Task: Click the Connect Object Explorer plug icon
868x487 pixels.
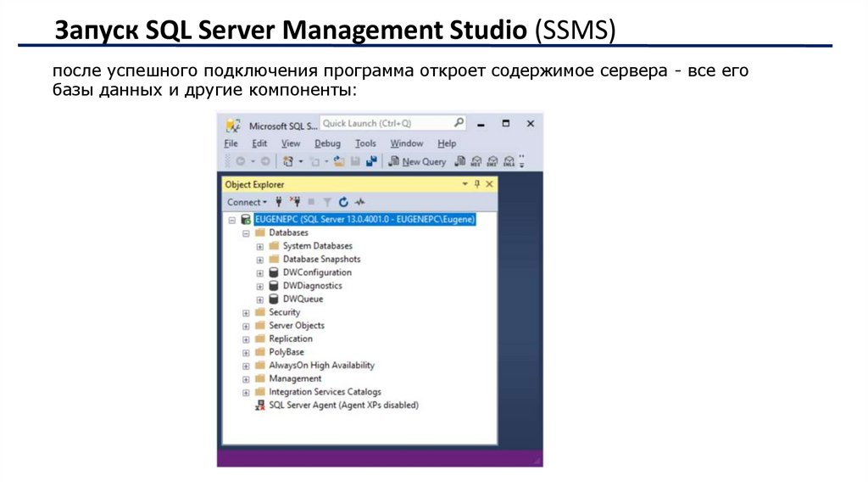Action: [279, 202]
